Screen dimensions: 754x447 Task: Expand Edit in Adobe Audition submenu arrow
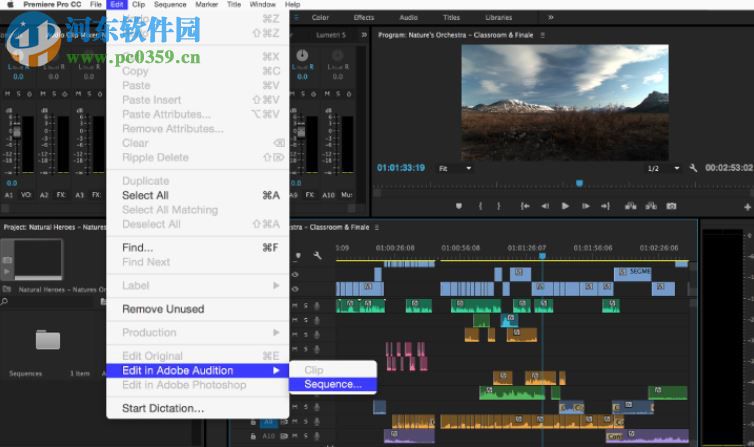[x=276, y=370]
